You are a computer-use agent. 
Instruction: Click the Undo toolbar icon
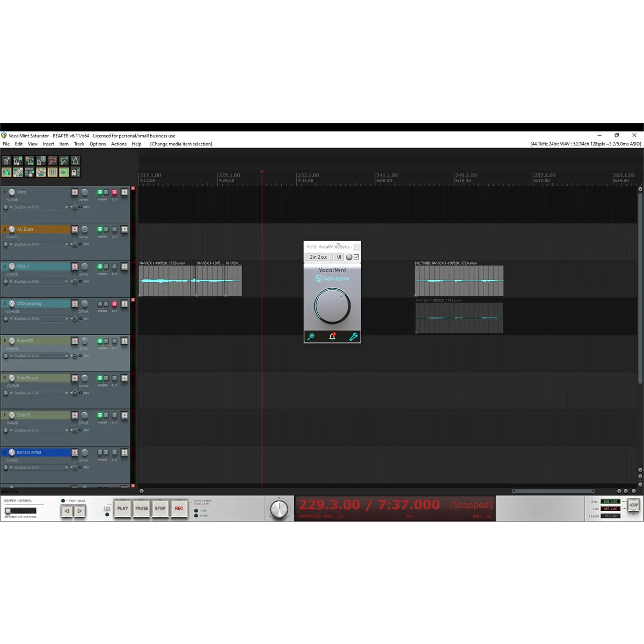(x=52, y=161)
